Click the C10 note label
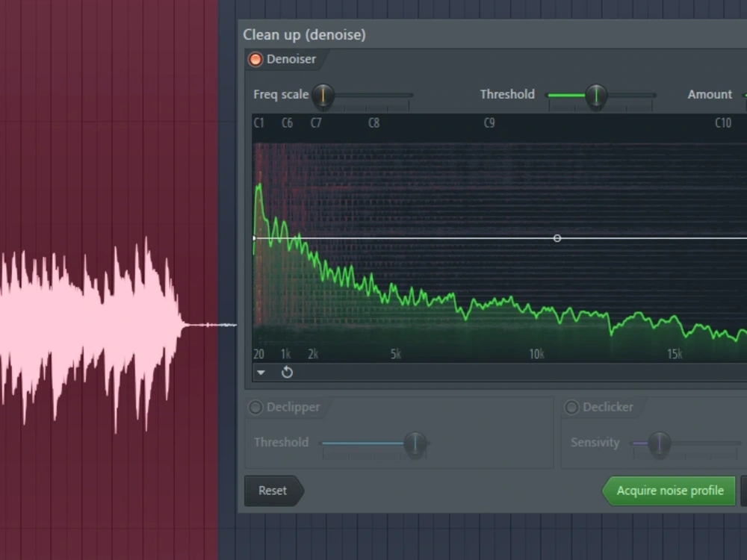 pyautogui.click(x=723, y=123)
